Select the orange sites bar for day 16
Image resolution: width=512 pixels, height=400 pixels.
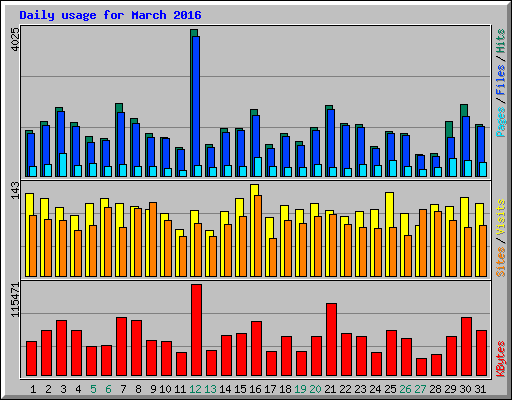[258, 236]
